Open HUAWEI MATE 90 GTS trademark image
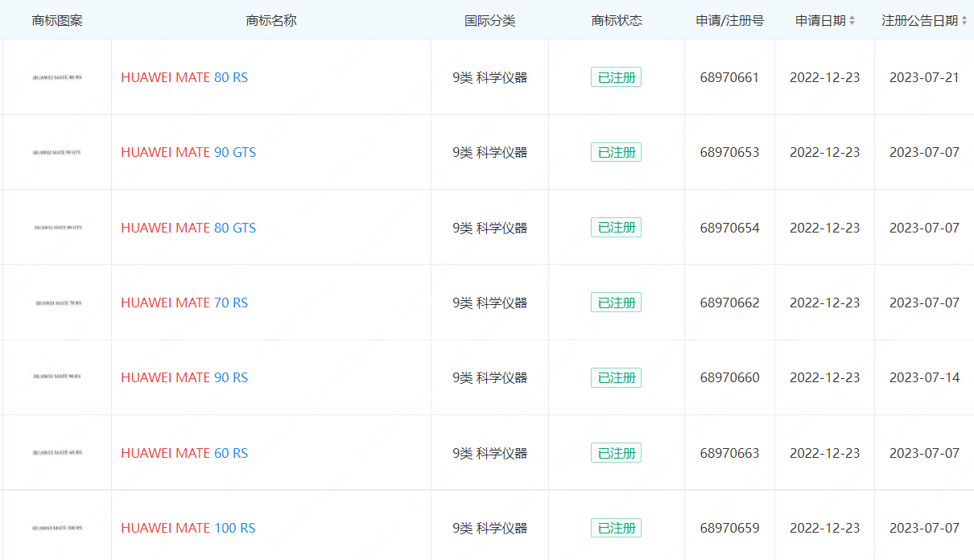 [57, 152]
